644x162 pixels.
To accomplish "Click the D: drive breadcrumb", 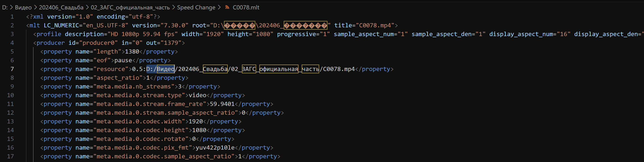I will (5, 8).
